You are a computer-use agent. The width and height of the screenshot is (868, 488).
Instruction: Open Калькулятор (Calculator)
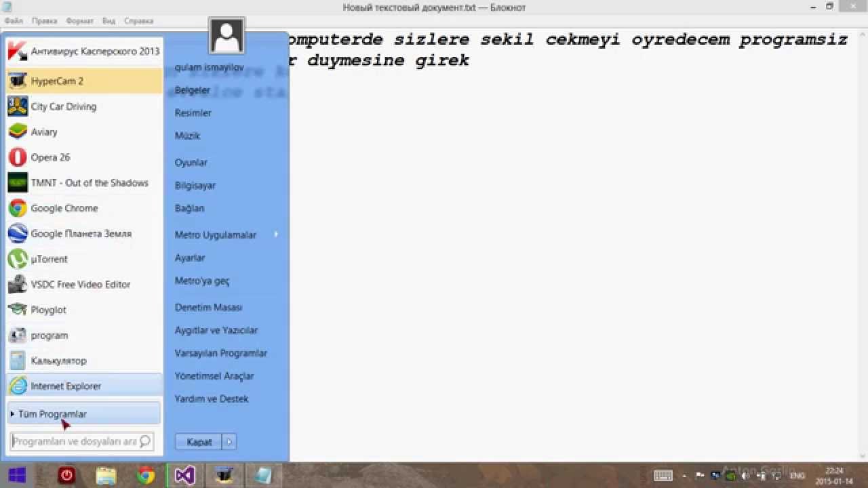click(x=84, y=361)
